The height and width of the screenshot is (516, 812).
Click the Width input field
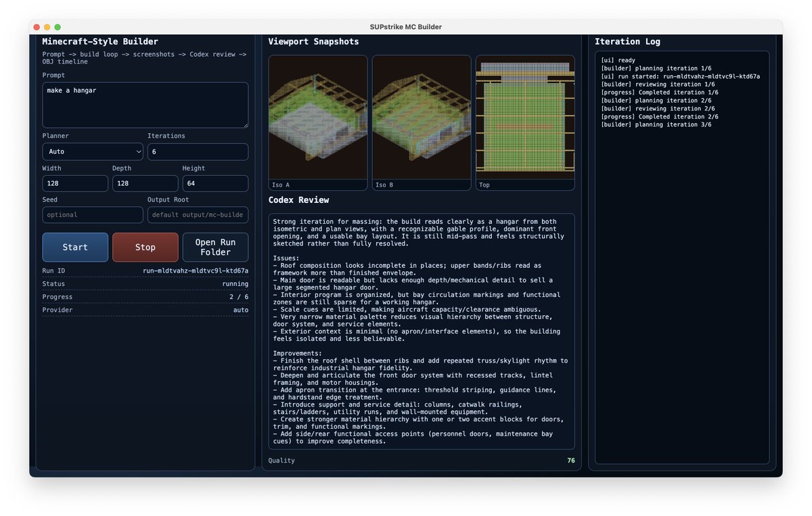[75, 183]
